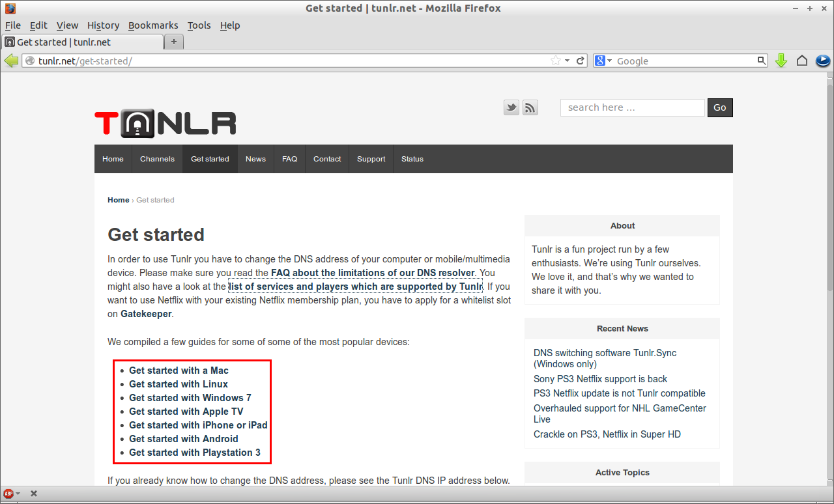Open 'Get started with Playstation 3'
This screenshot has width=834, height=504.
click(x=195, y=453)
